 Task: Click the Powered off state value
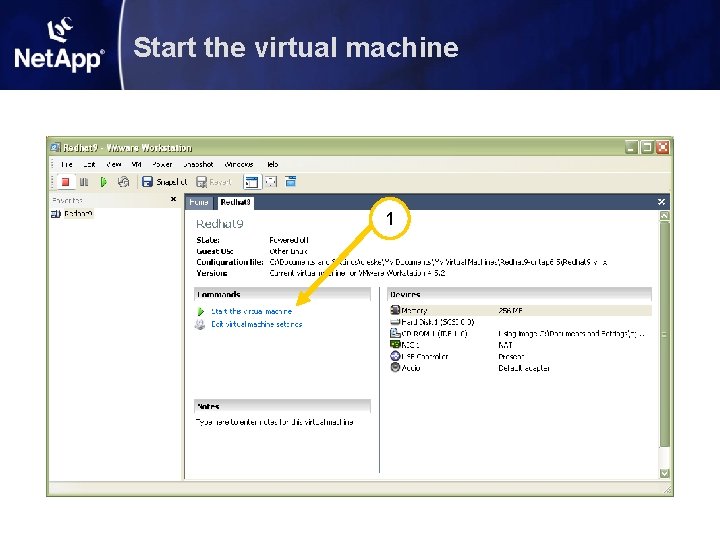click(288, 240)
